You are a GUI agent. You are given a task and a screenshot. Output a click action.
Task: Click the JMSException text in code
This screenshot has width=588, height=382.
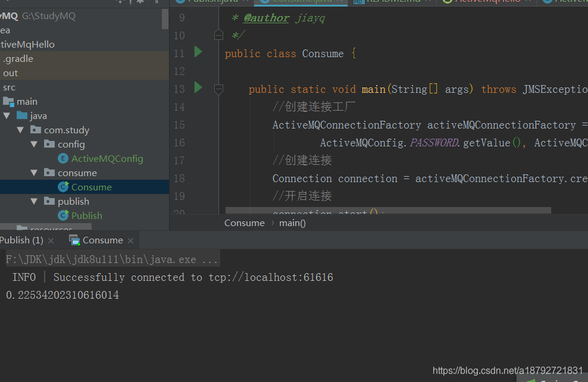(x=555, y=89)
